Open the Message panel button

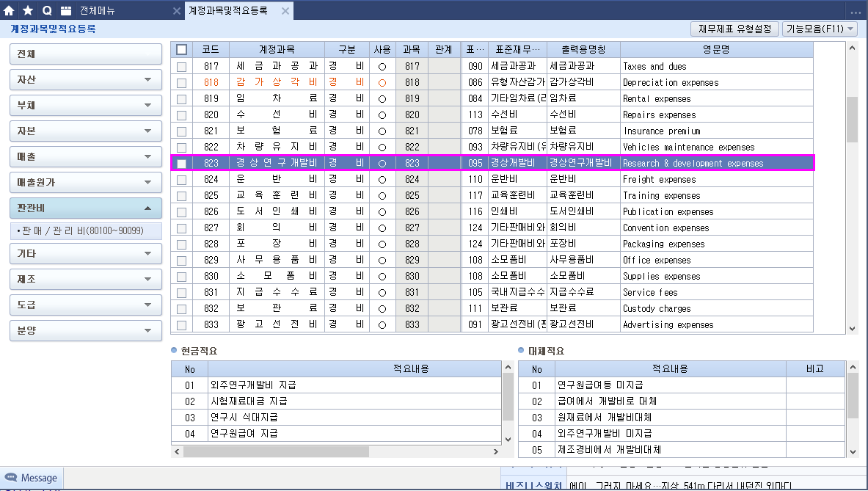32,478
